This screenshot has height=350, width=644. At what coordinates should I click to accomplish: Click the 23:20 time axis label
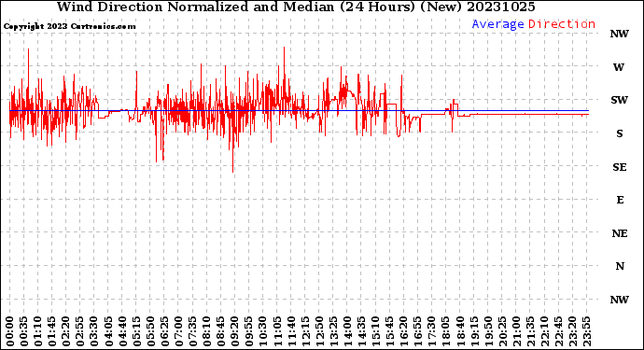pyautogui.click(x=572, y=331)
